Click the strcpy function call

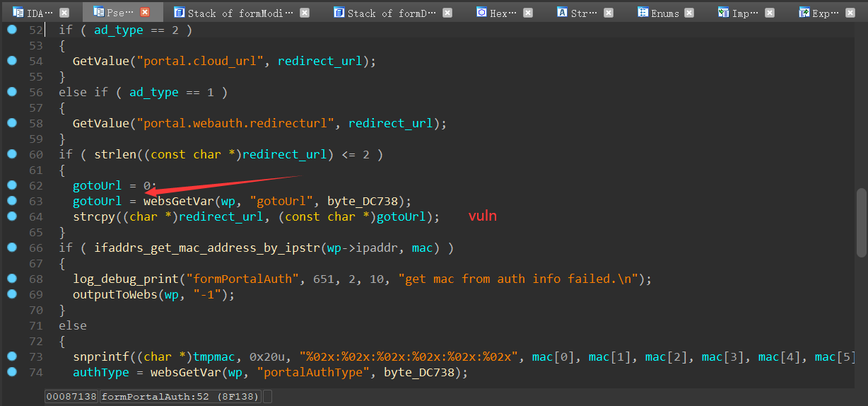click(94, 216)
